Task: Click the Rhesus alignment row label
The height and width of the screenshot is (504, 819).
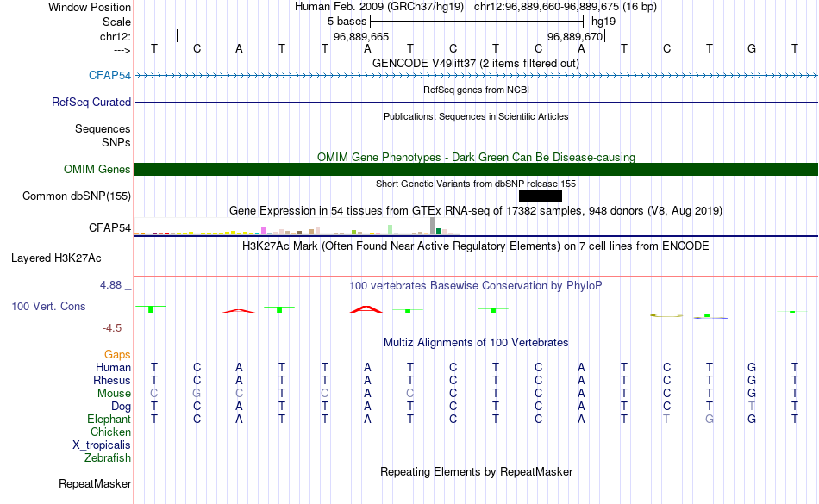Action: pyautogui.click(x=112, y=380)
